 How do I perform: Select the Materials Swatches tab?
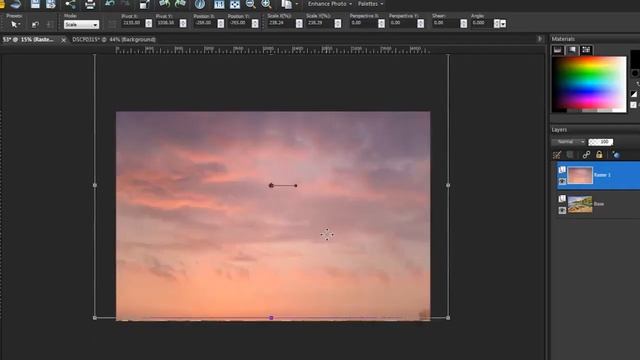586,50
